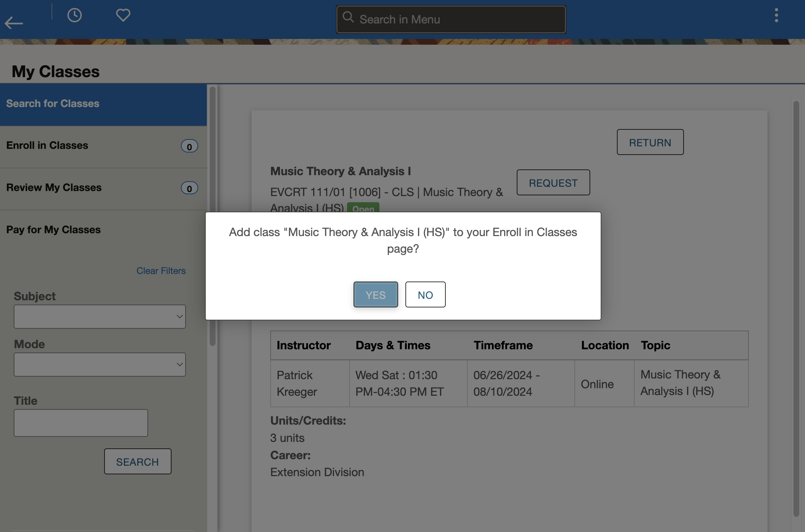Click the back arrow icon
The width and height of the screenshot is (805, 532).
click(x=14, y=23)
